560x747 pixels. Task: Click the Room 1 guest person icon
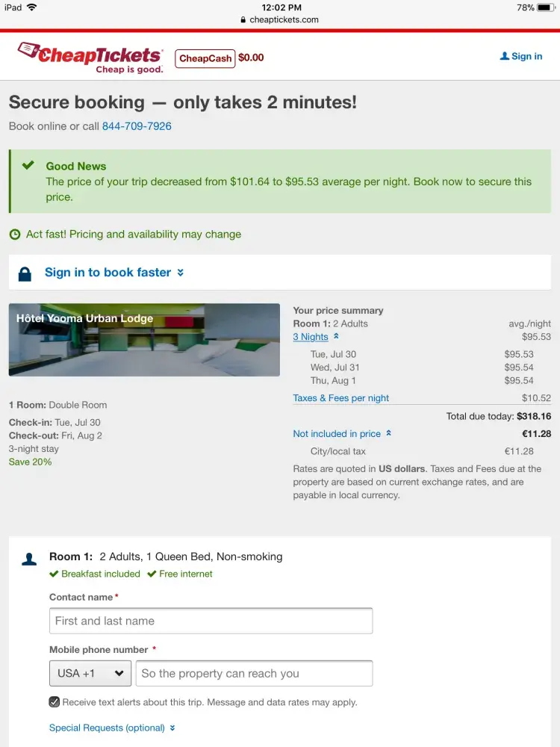[29, 559]
